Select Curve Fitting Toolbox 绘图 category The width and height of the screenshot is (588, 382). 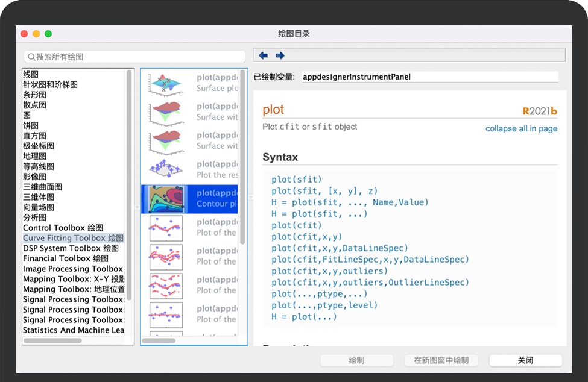pos(73,238)
